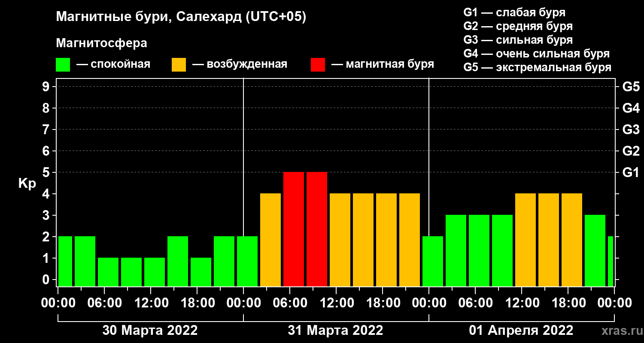
Task: Click the '01 Апреля 2022' date label
Action: coord(521,331)
